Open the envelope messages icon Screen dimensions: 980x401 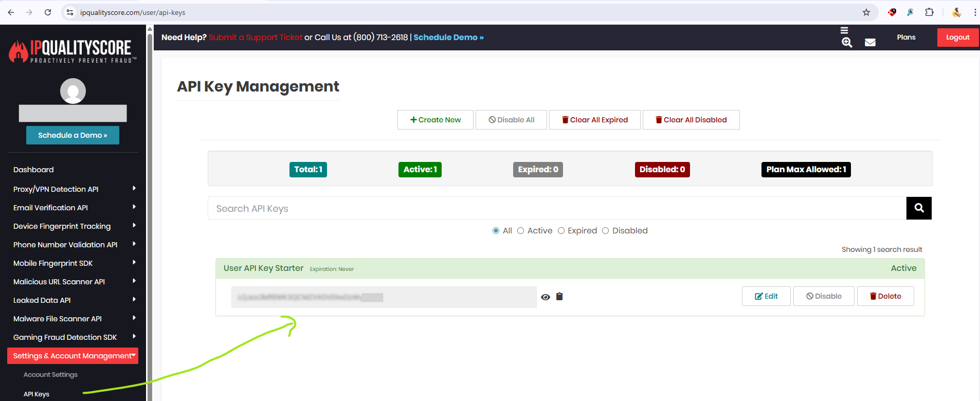(870, 43)
